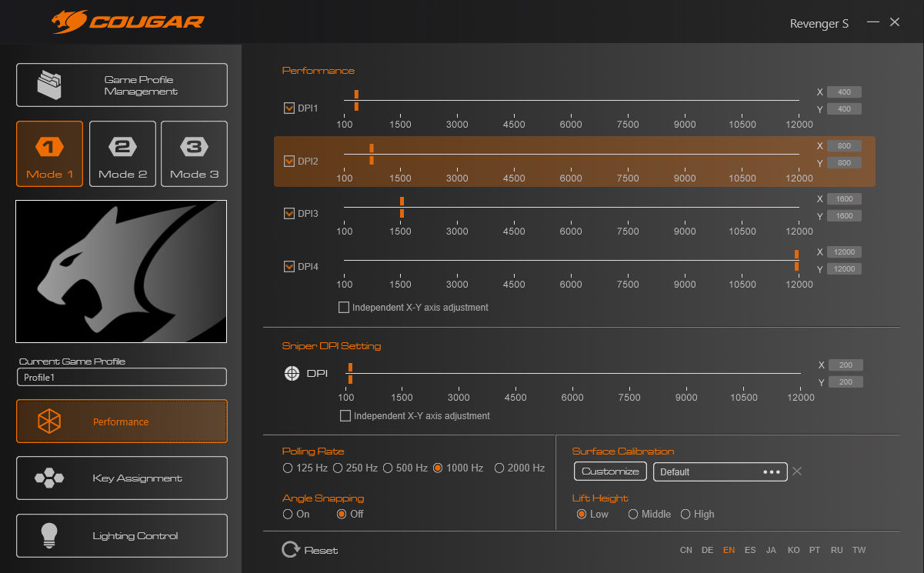Switch to Mode 3
Screen dimensions: 924x573
[x=194, y=154]
